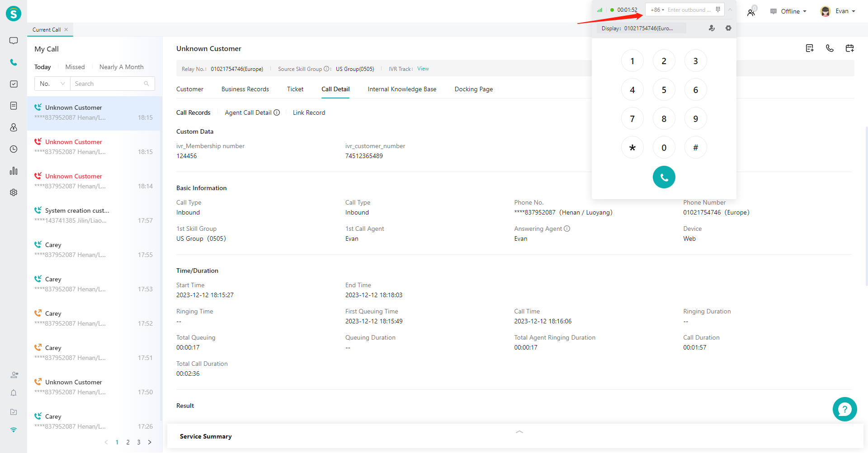Click info icon next to Answering Agent
868x453 pixels.
pos(567,229)
